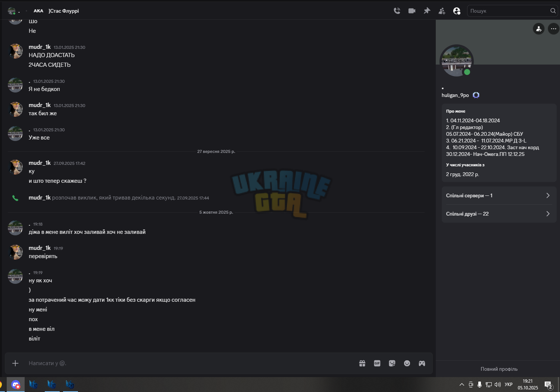This screenshot has height=392, width=560.
Task: Expand Спільні сервери — 1 section
Action: (499, 195)
